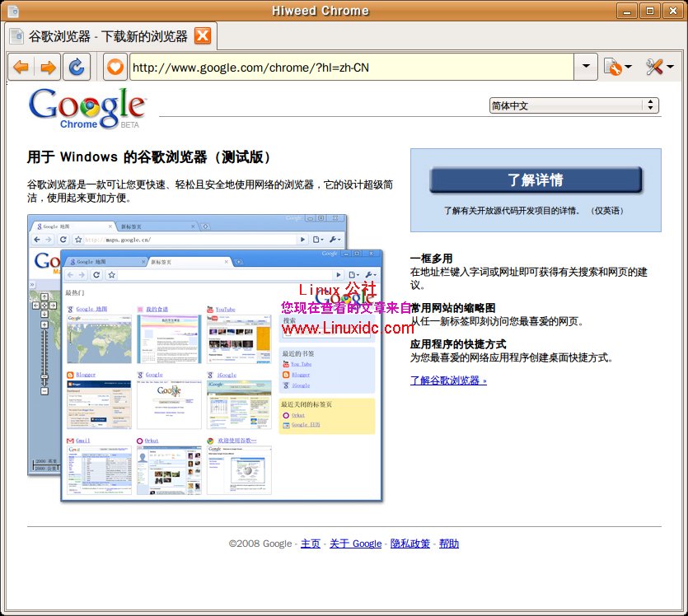Open the 帮助 footer link
Viewport: 688px width, 616px height.
click(449, 544)
